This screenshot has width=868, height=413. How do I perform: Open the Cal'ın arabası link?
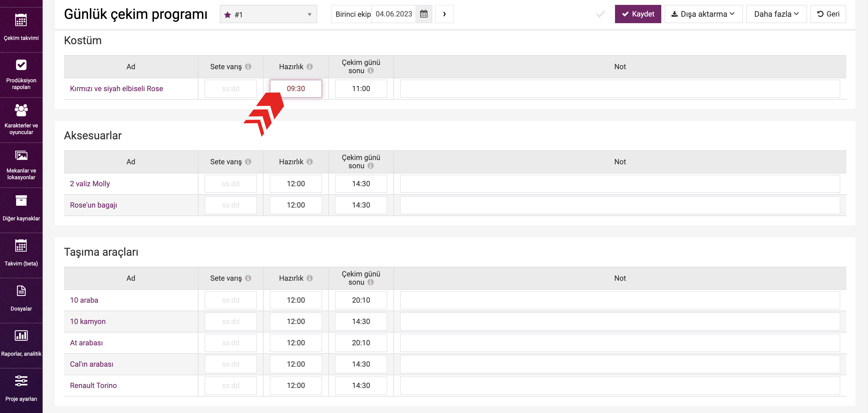coord(92,364)
